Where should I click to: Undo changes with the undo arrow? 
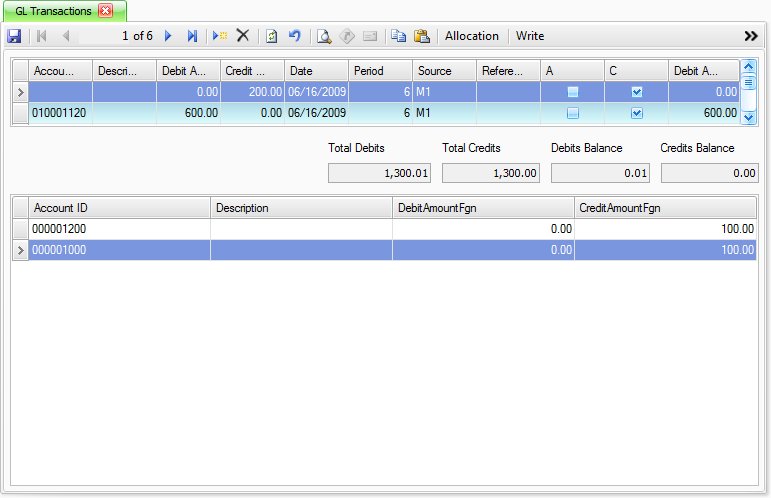pos(294,36)
